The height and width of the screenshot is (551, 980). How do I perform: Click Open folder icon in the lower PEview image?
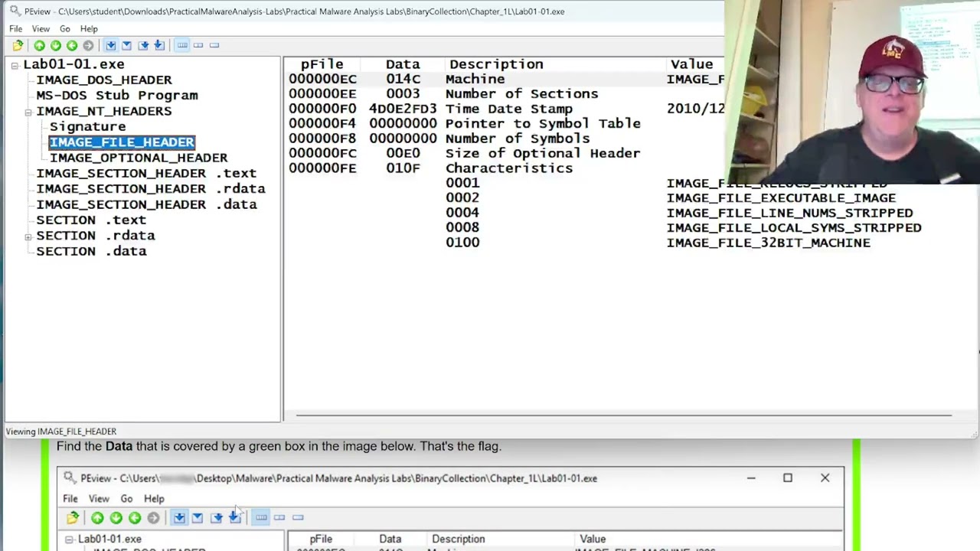coord(73,518)
